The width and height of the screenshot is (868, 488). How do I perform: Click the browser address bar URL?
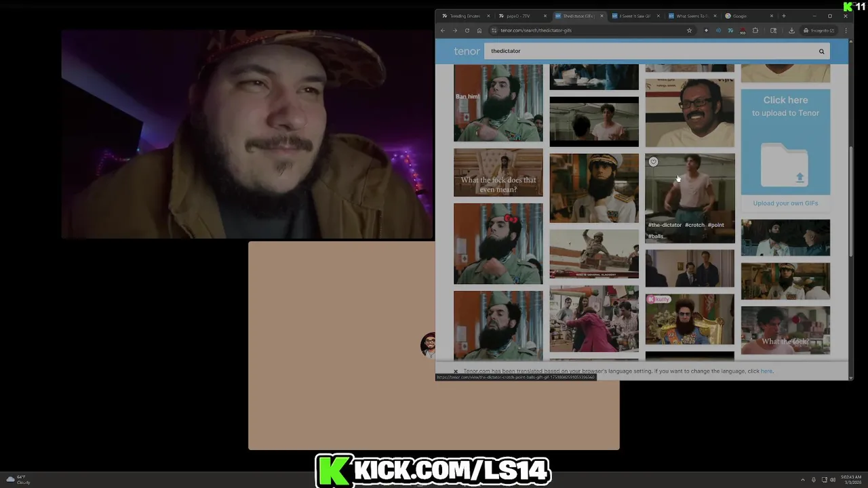pos(536,30)
